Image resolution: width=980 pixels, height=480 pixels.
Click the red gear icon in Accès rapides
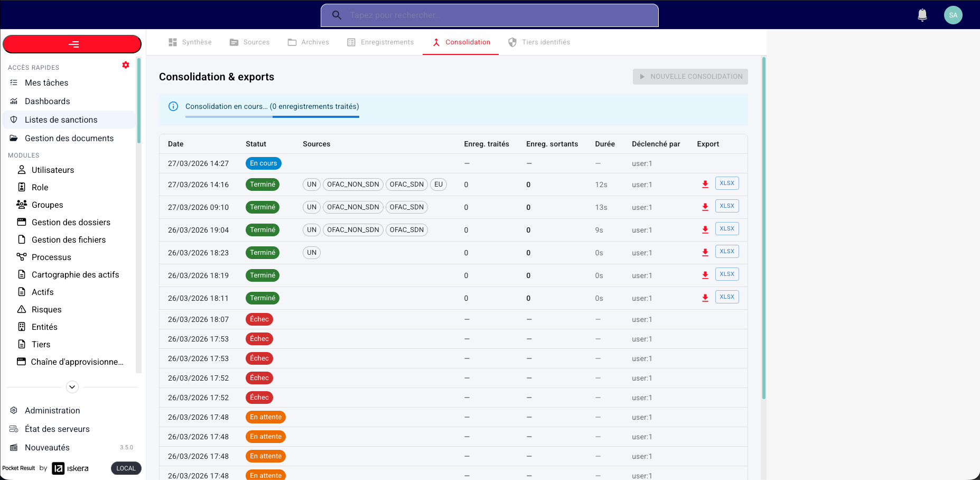pyautogui.click(x=126, y=65)
